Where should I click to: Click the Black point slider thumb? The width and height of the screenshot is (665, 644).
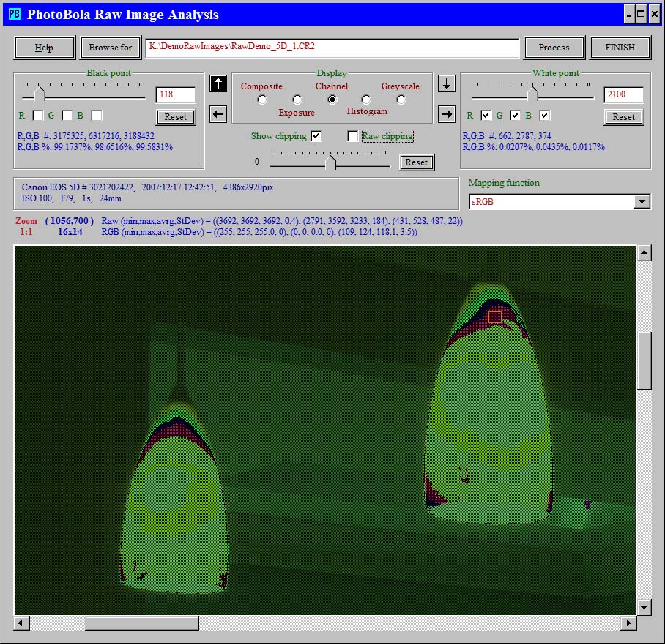40,94
